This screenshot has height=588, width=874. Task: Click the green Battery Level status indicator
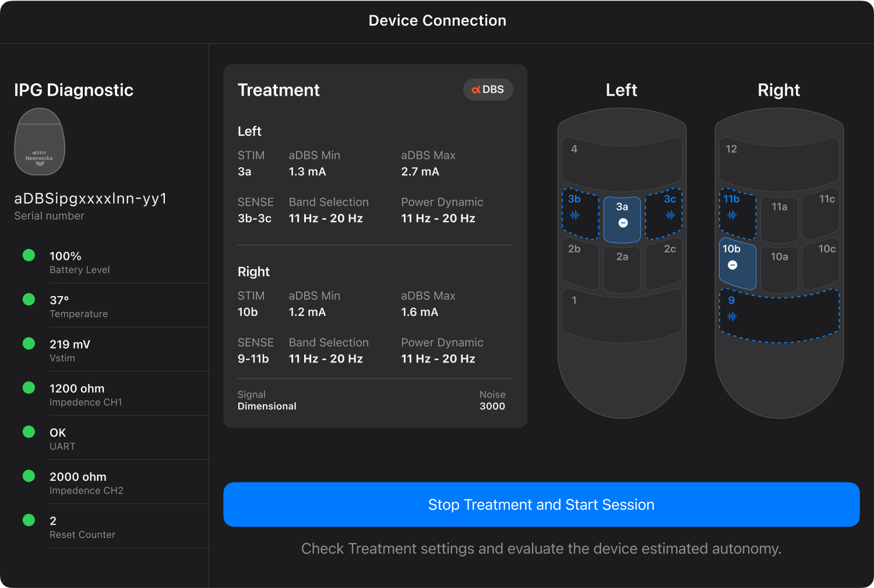click(29, 255)
